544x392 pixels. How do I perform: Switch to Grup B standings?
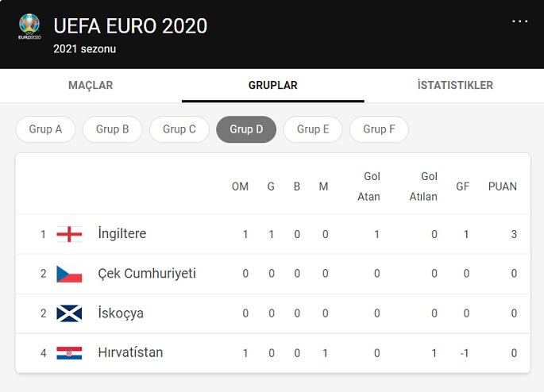click(x=113, y=129)
